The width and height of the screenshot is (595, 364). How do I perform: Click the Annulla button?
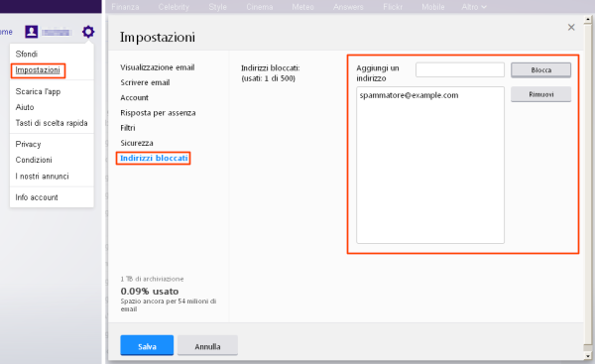(x=207, y=345)
